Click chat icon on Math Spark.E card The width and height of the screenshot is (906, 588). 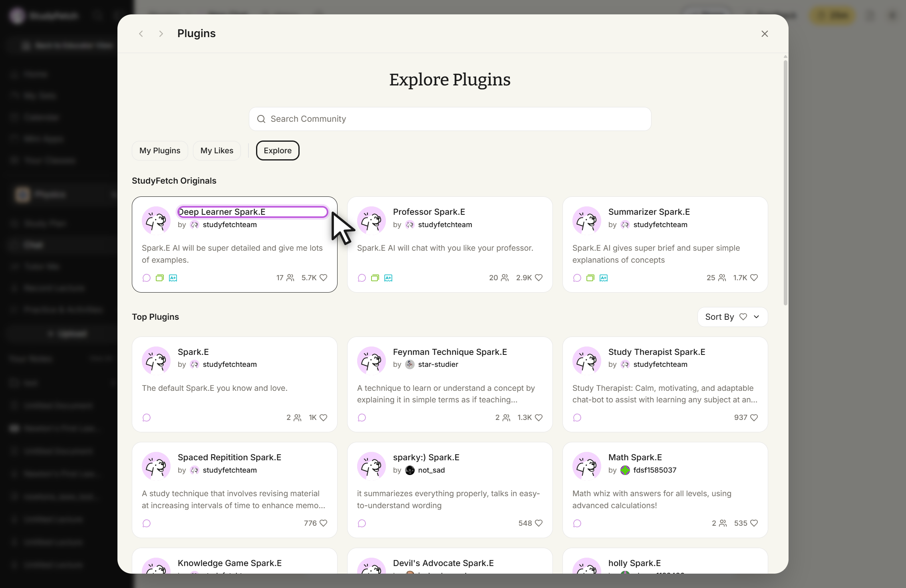point(577,523)
